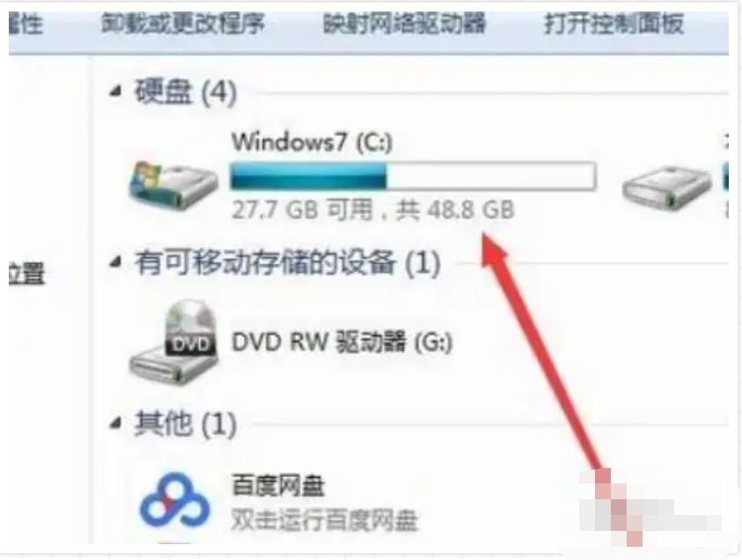Click the 其他 (1) group header text

pyautogui.click(x=186, y=423)
